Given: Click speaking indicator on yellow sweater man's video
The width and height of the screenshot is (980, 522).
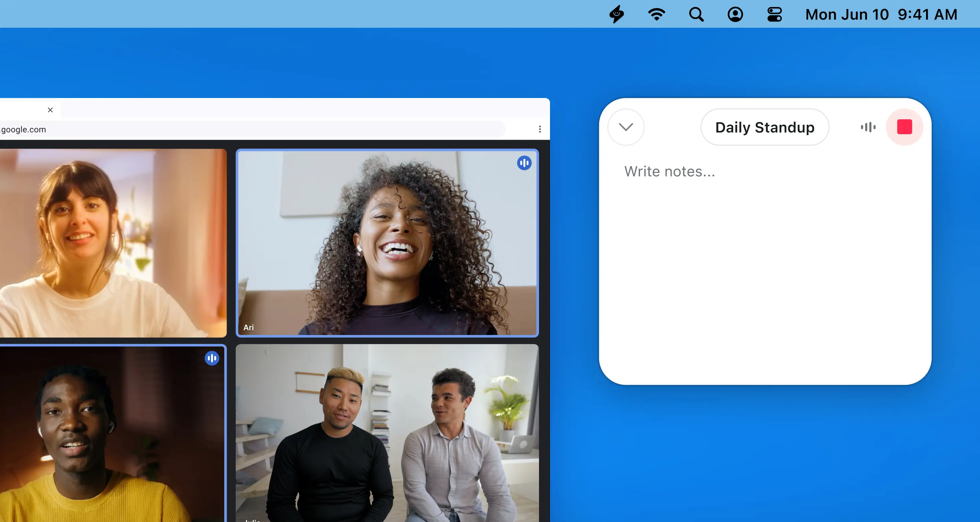Looking at the screenshot, I should click(212, 358).
